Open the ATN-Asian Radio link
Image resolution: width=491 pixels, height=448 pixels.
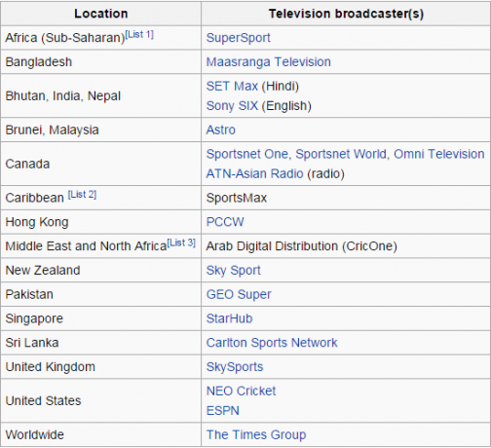coord(254,173)
